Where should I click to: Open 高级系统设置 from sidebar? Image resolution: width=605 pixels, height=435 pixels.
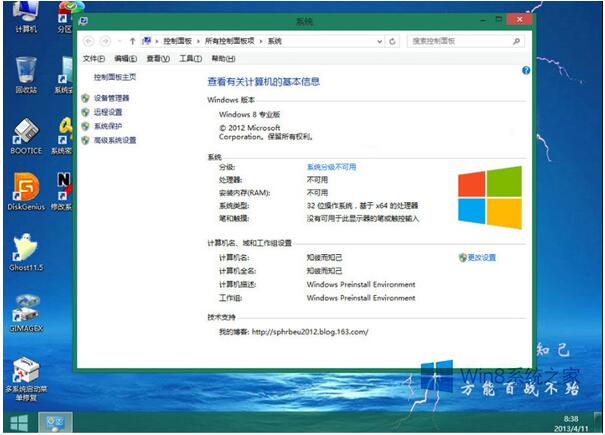pyautogui.click(x=115, y=140)
